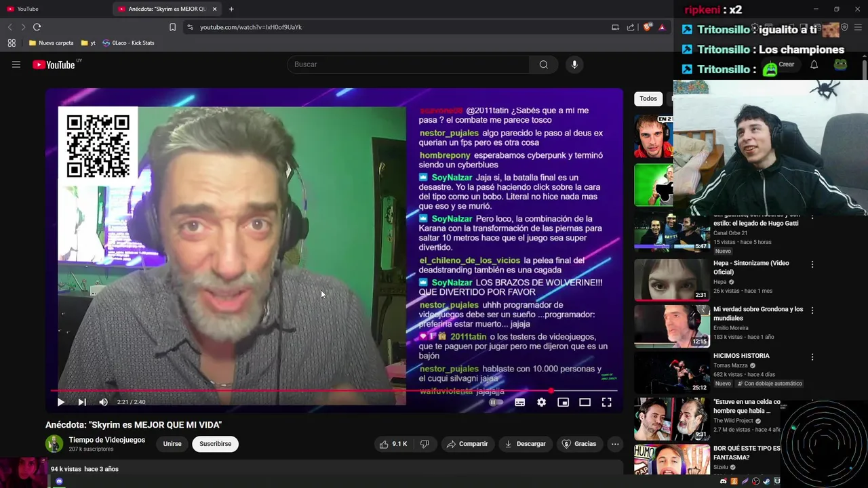Open Estuve en una celda video thumbnail
Screen dimensions: 868x488
click(671, 418)
